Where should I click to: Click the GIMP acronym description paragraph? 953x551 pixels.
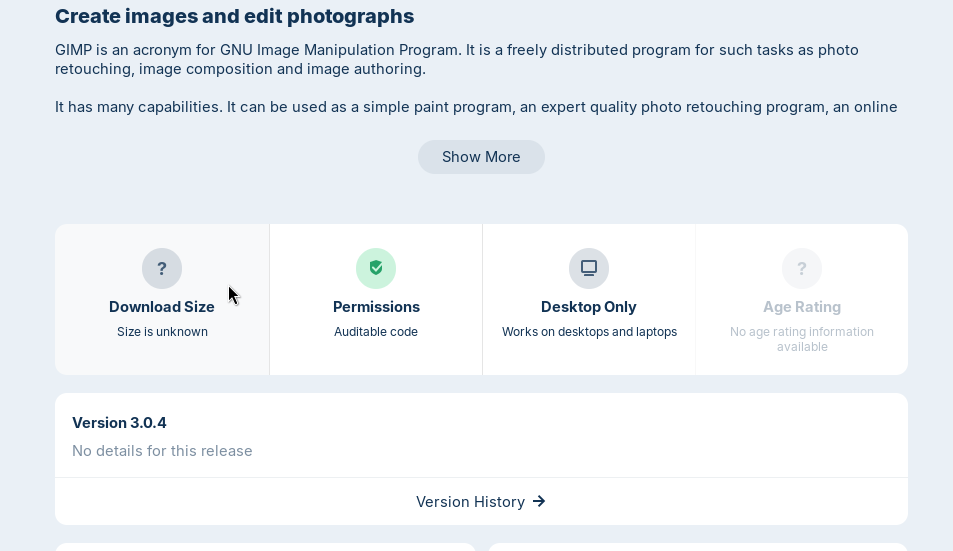[456, 59]
